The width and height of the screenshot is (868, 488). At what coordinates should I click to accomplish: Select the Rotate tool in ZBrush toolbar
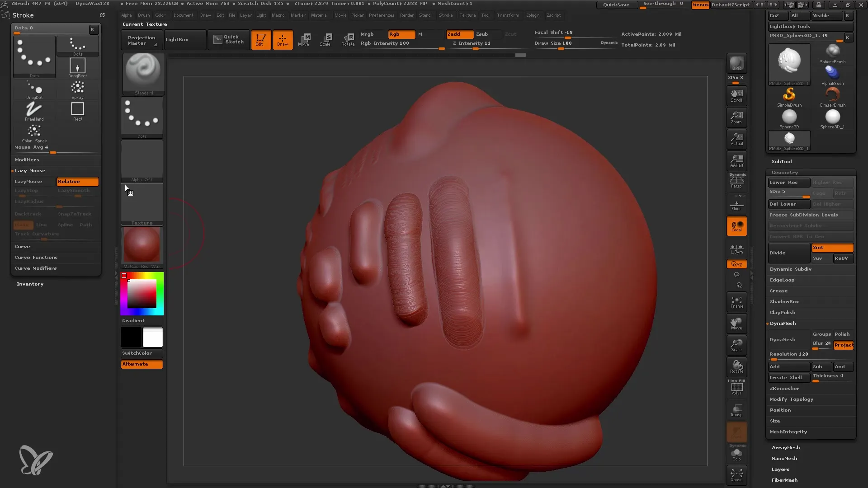pos(349,39)
